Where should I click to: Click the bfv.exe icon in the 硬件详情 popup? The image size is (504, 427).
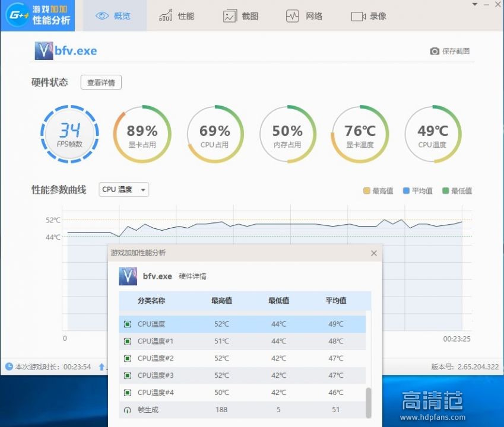pos(128,276)
